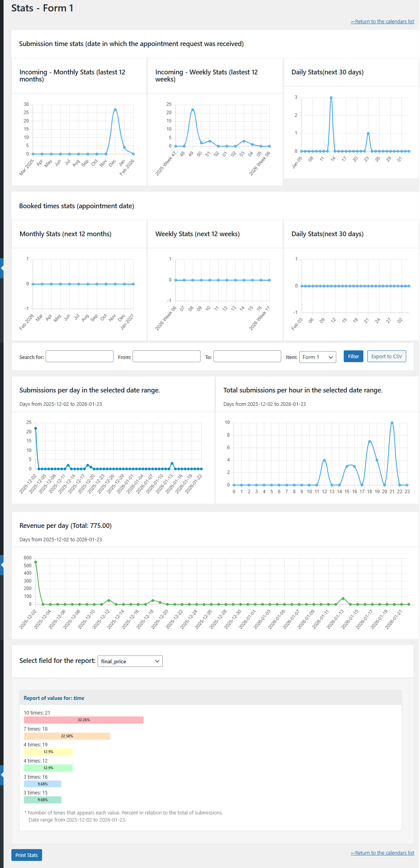420x868 pixels.
Task: Expand the final_price report field dropdown
Action: click(130, 661)
